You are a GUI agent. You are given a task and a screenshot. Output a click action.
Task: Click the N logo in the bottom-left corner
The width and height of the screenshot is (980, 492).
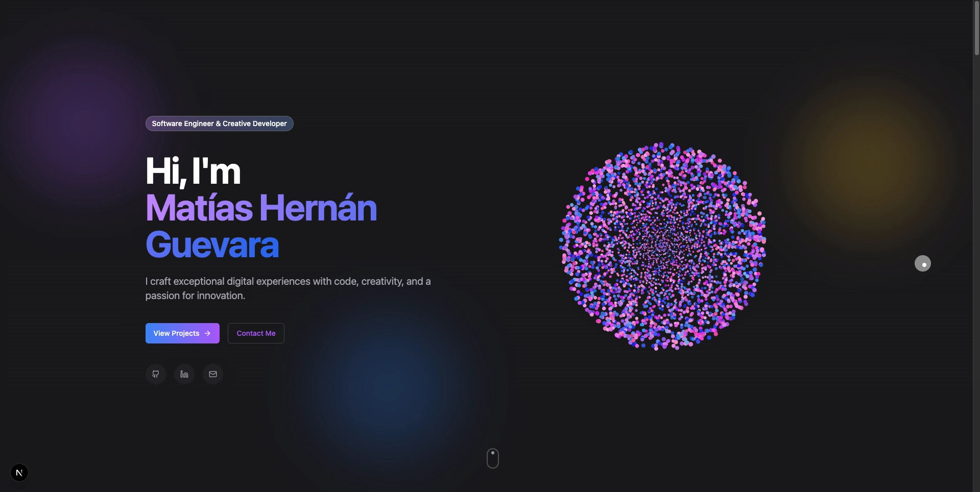19,472
